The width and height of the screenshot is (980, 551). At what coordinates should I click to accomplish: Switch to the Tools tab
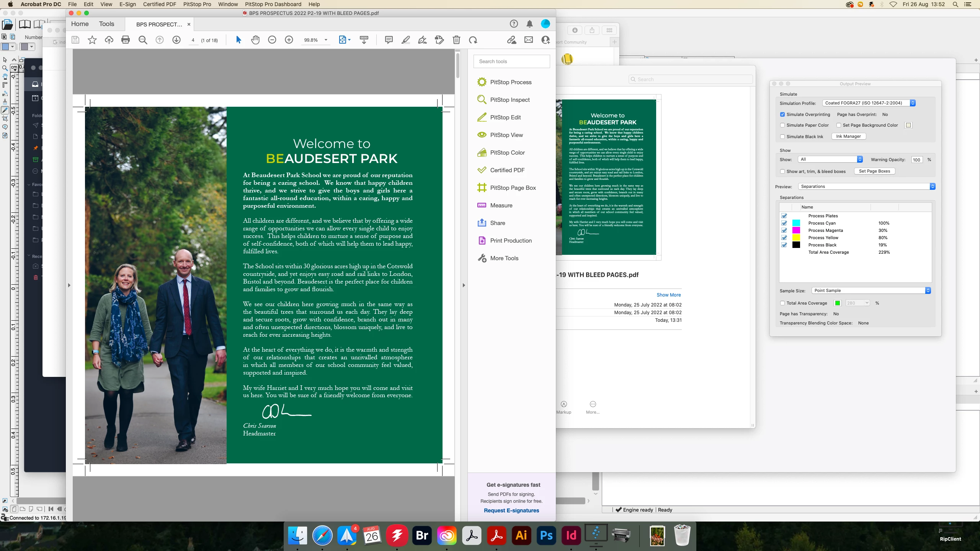[106, 24]
